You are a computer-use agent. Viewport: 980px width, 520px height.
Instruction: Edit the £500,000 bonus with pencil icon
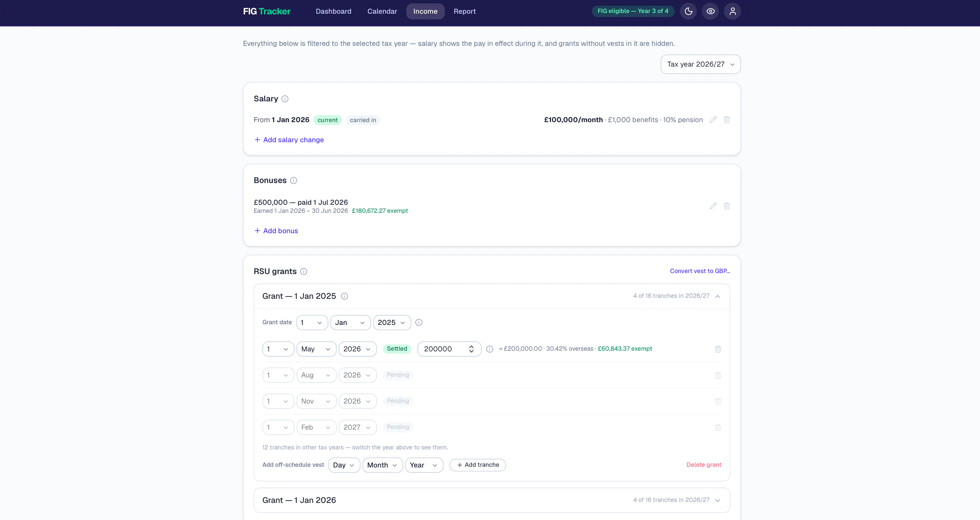[x=713, y=206]
